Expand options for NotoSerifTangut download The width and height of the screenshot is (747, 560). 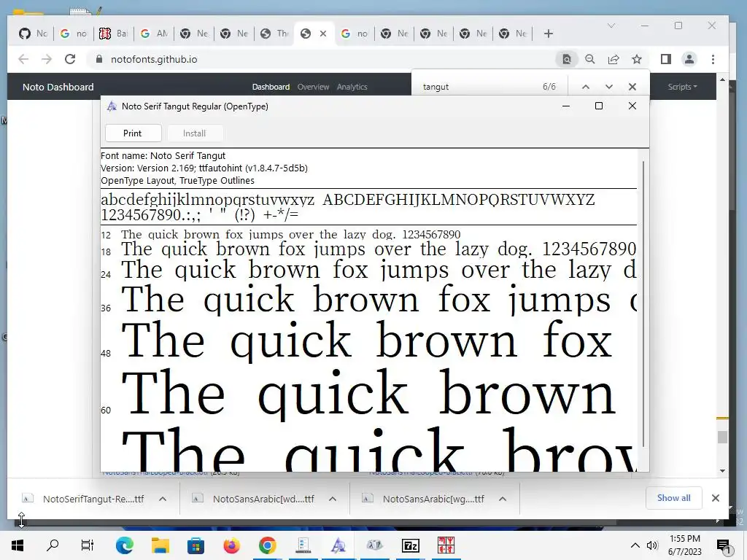pyautogui.click(x=163, y=499)
